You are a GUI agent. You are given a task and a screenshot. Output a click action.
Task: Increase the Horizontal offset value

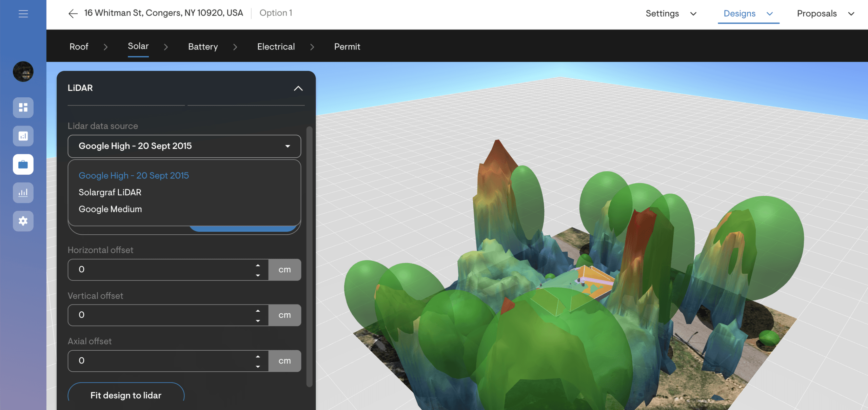click(x=258, y=265)
